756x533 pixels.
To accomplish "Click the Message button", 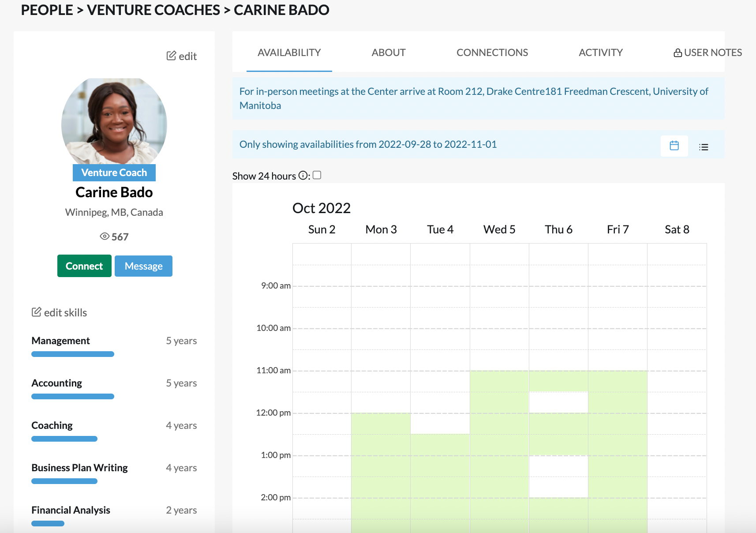I will [143, 266].
